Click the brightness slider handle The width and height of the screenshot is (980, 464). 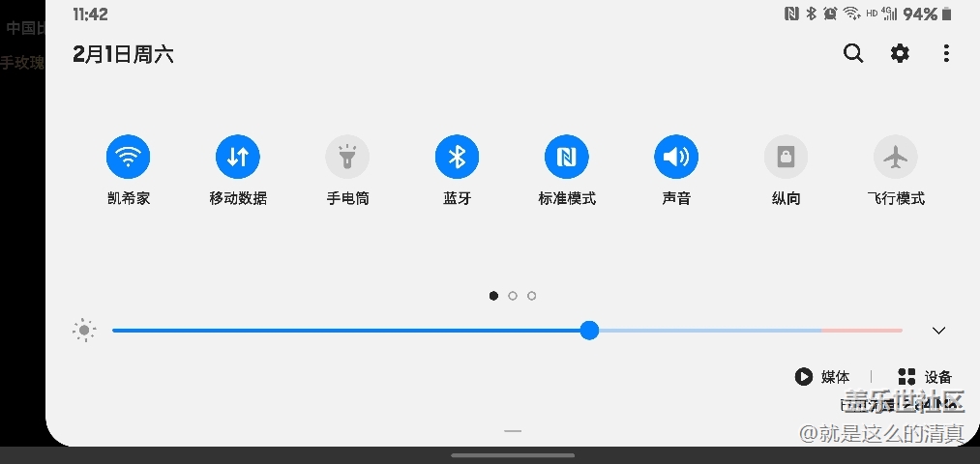coord(589,331)
